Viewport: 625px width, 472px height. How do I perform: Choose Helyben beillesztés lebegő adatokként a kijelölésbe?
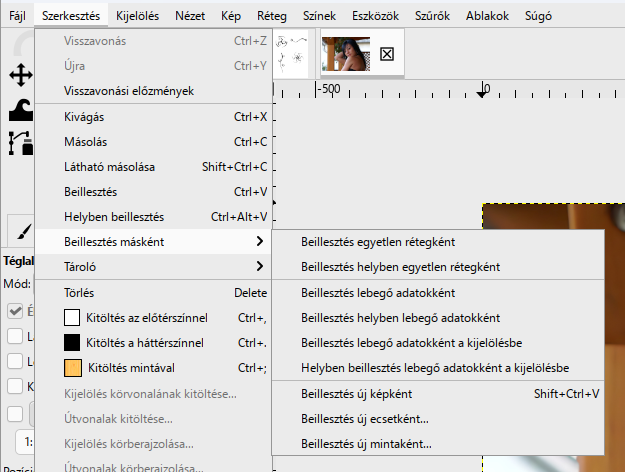tap(438, 368)
